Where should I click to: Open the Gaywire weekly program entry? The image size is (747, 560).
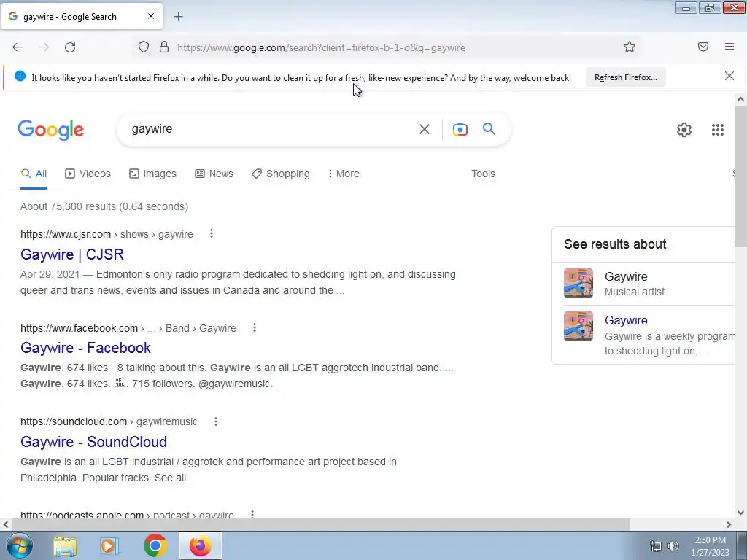pos(626,320)
